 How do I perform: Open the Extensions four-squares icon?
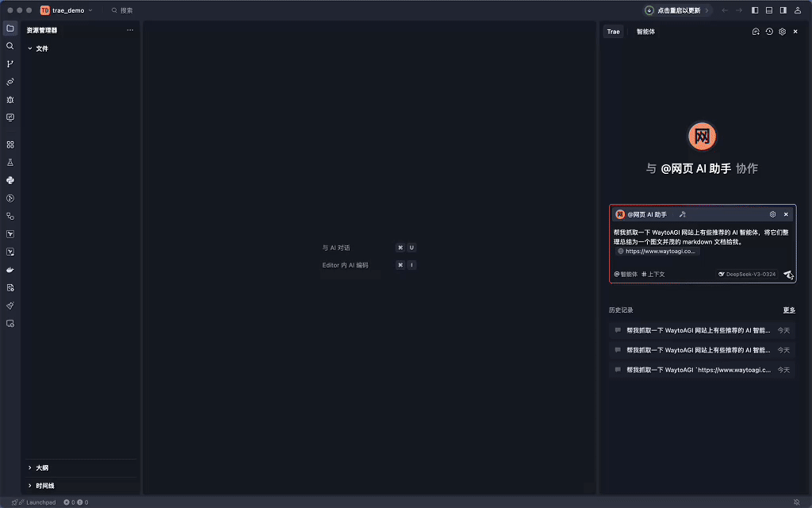pos(10,144)
